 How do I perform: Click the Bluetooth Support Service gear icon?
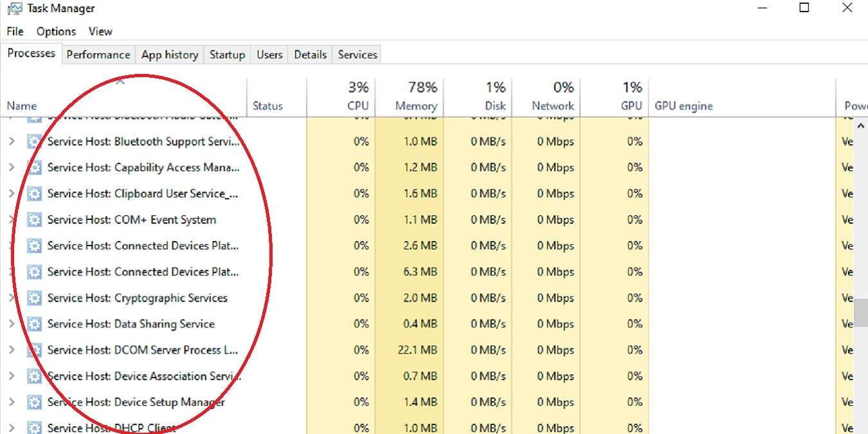tap(34, 142)
